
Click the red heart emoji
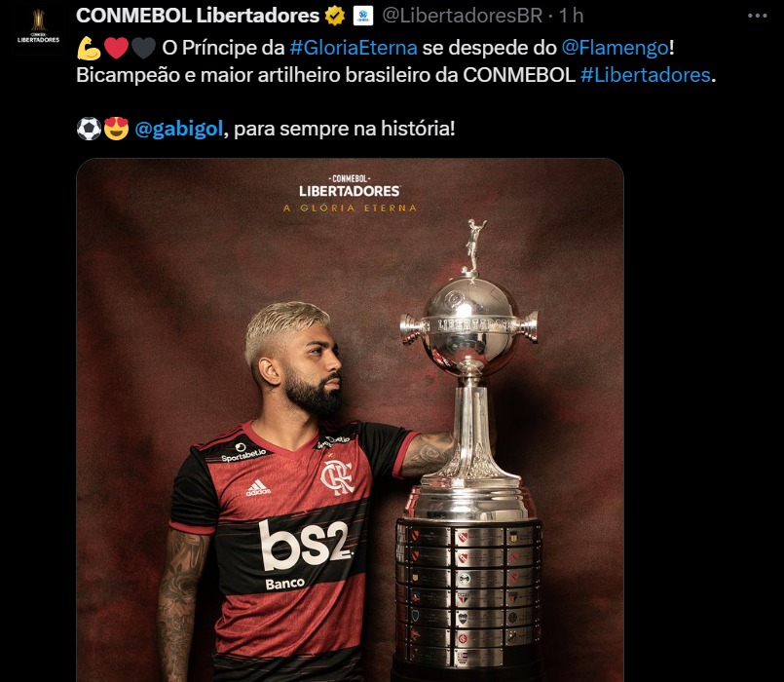[116, 48]
